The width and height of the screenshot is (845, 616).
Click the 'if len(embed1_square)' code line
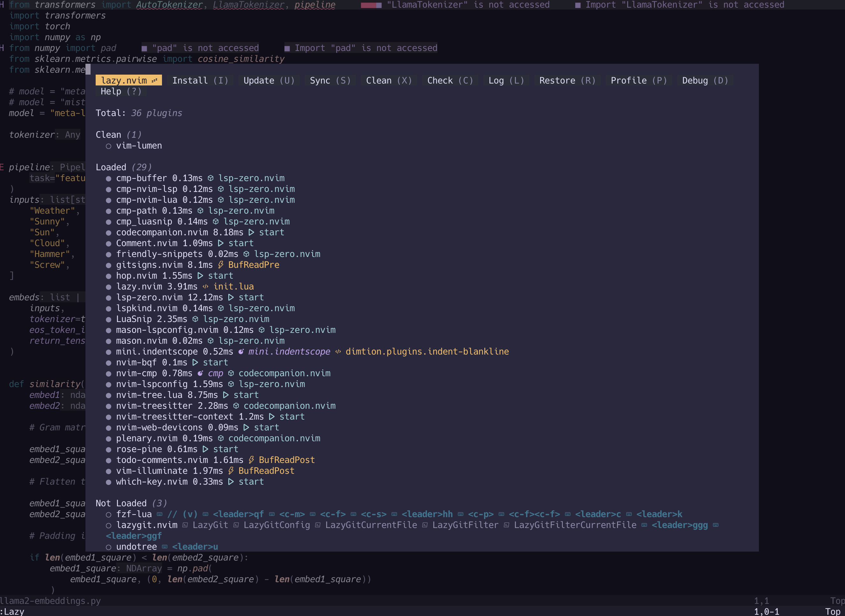tap(139, 557)
